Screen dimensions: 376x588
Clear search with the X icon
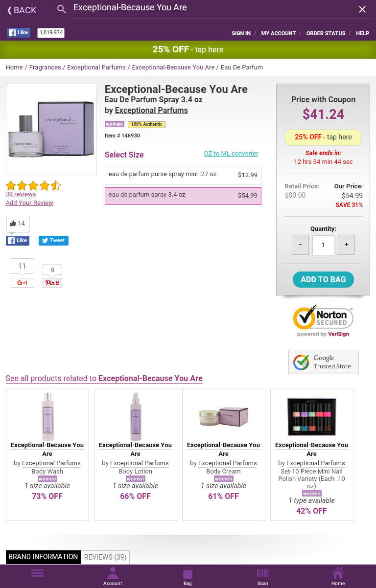click(x=362, y=9)
